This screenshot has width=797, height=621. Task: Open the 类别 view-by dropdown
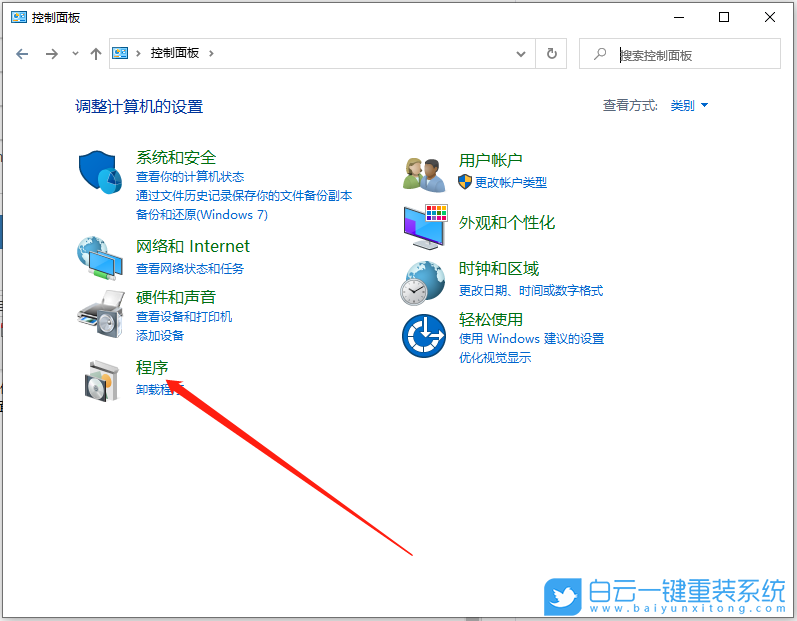(689, 106)
